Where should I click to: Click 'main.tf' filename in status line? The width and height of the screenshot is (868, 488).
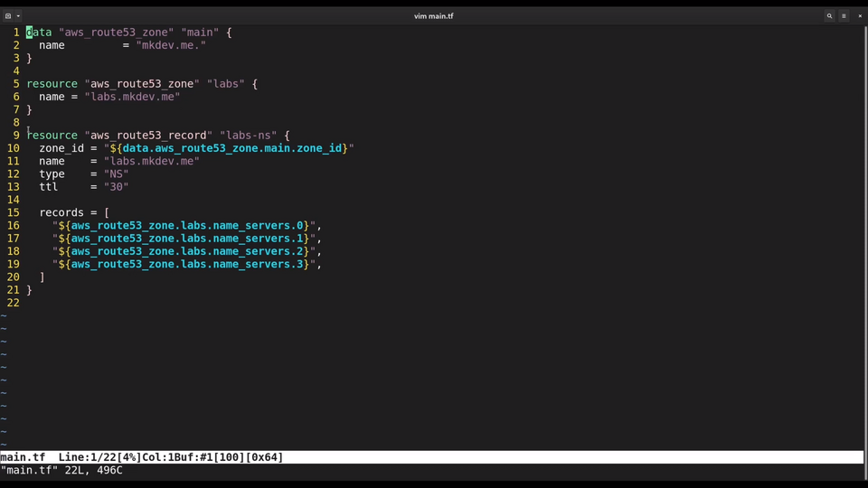pos(23,457)
